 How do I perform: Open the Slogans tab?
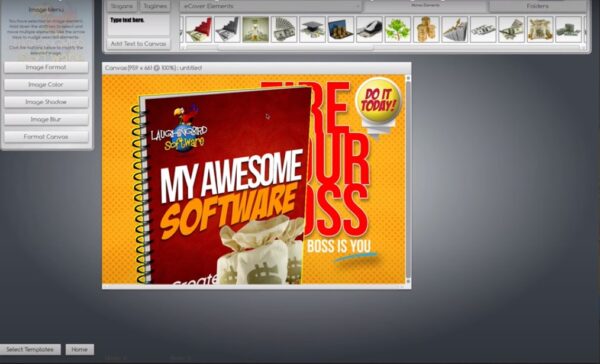(122, 6)
